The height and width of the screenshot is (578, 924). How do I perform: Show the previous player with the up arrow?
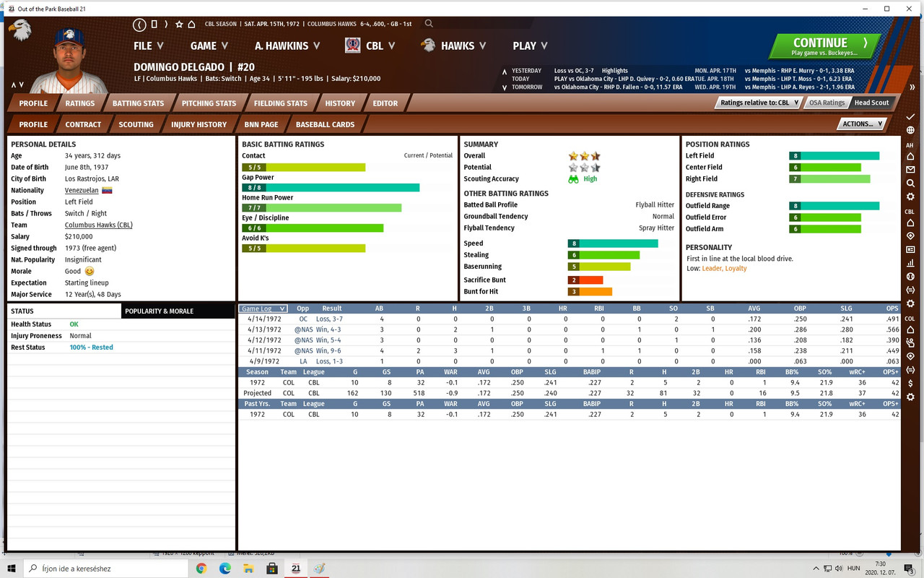[x=13, y=85]
